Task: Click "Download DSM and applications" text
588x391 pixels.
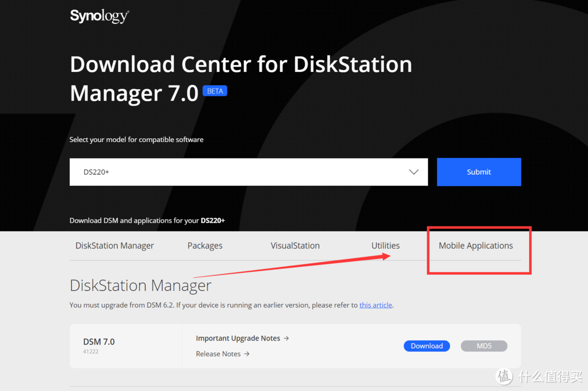Action: pos(147,221)
